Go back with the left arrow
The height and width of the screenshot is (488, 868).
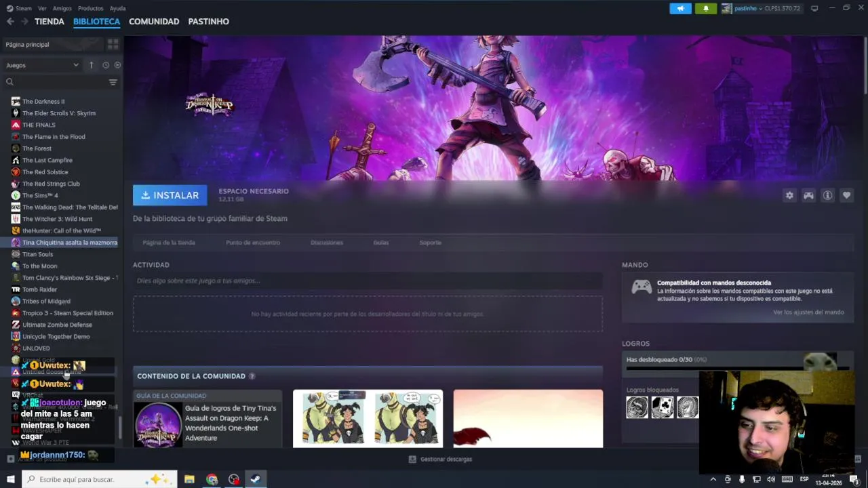[x=10, y=22]
